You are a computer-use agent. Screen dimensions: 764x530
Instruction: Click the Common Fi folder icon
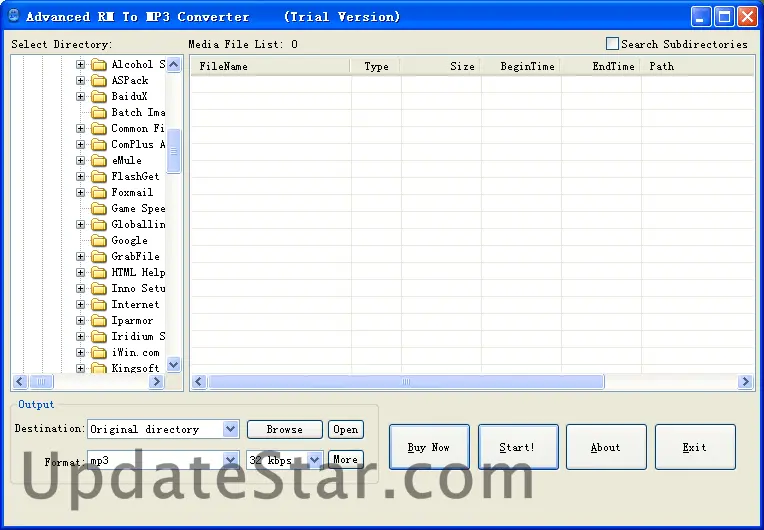click(99, 129)
